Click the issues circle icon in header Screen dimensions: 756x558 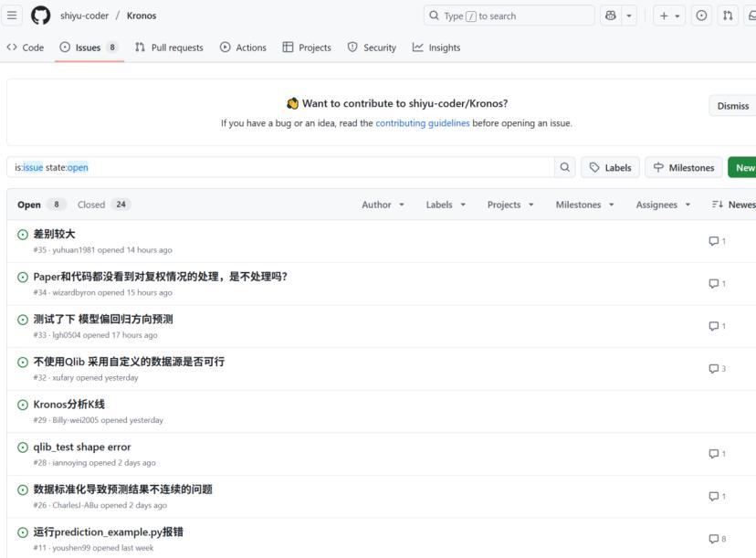pos(701,16)
